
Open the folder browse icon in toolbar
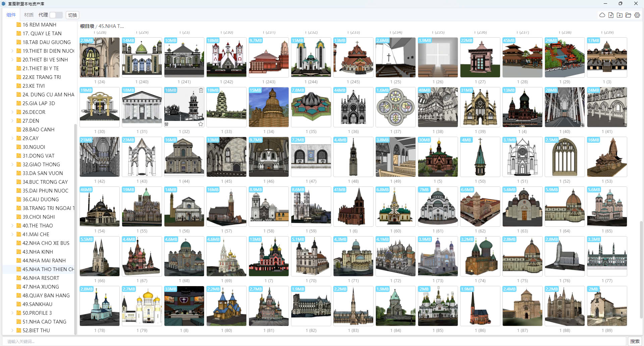tap(628, 15)
